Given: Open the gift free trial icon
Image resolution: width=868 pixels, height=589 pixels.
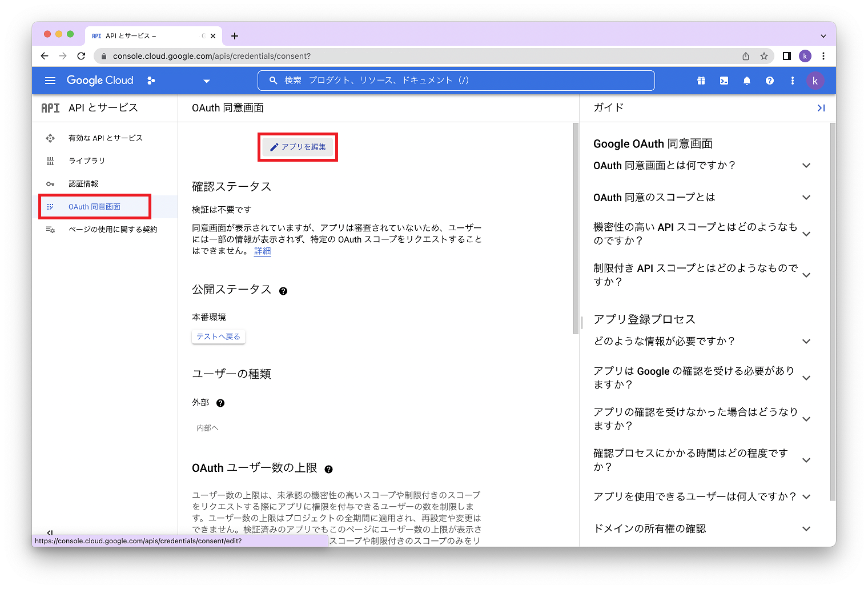Looking at the screenshot, I should tap(701, 81).
